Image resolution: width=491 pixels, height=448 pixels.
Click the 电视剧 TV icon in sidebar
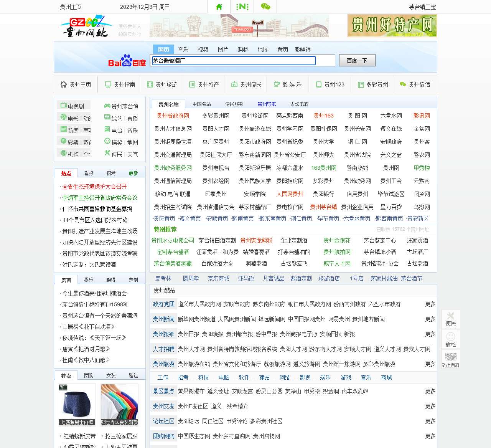[63, 105]
